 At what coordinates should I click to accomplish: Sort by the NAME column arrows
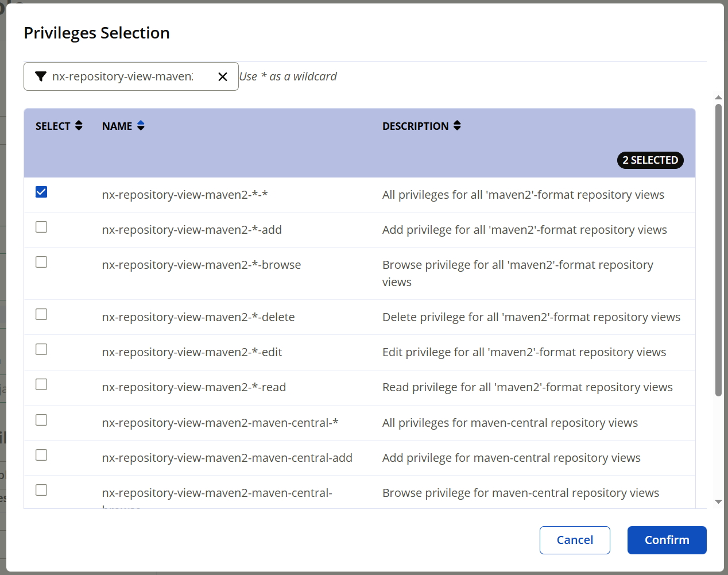(141, 126)
